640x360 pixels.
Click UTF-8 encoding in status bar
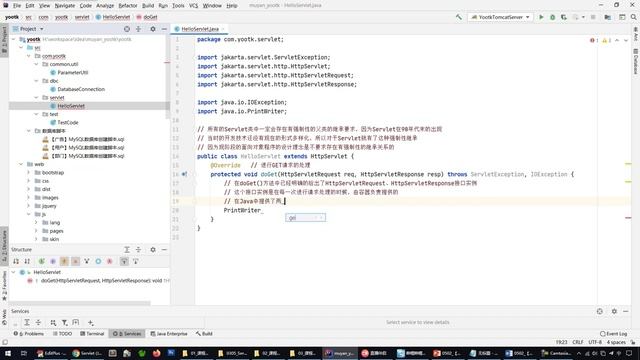click(595, 342)
